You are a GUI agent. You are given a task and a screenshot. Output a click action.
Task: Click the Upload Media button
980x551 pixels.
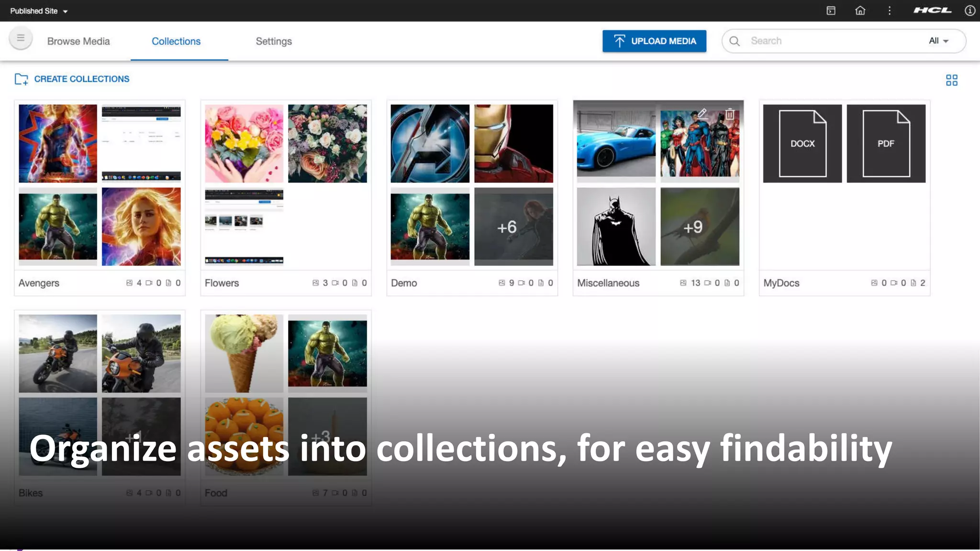654,41
